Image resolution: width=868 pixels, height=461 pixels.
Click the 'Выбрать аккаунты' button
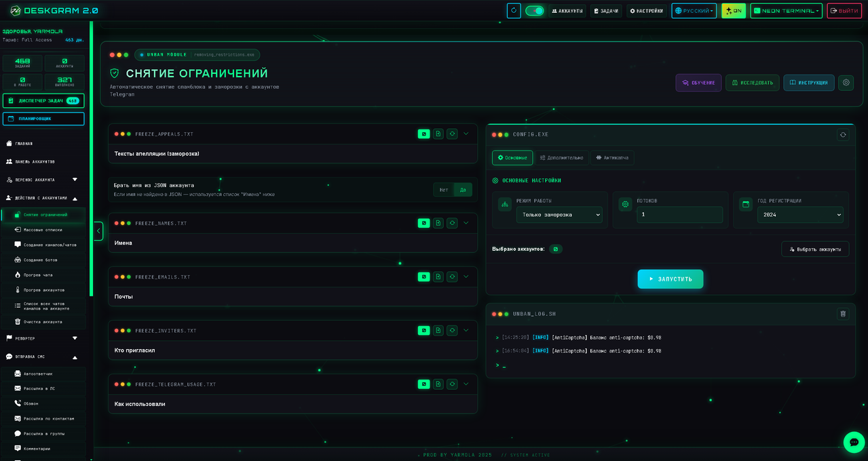click(x=814, y=249)
